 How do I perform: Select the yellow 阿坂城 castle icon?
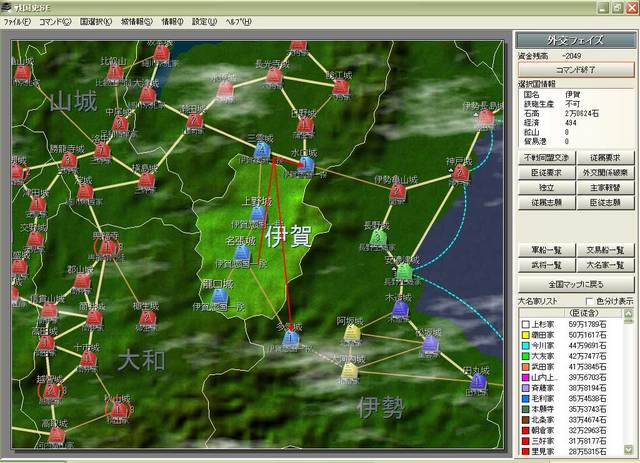point(351,333)
